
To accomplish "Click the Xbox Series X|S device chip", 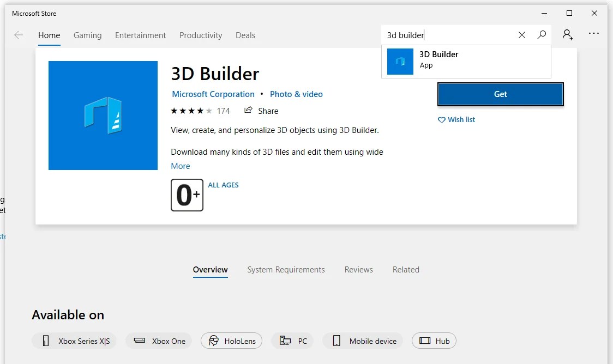I will [74, 341].
